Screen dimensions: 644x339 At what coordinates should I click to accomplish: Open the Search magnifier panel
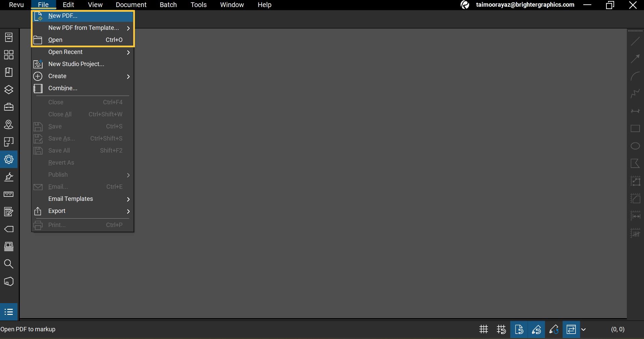9,264
